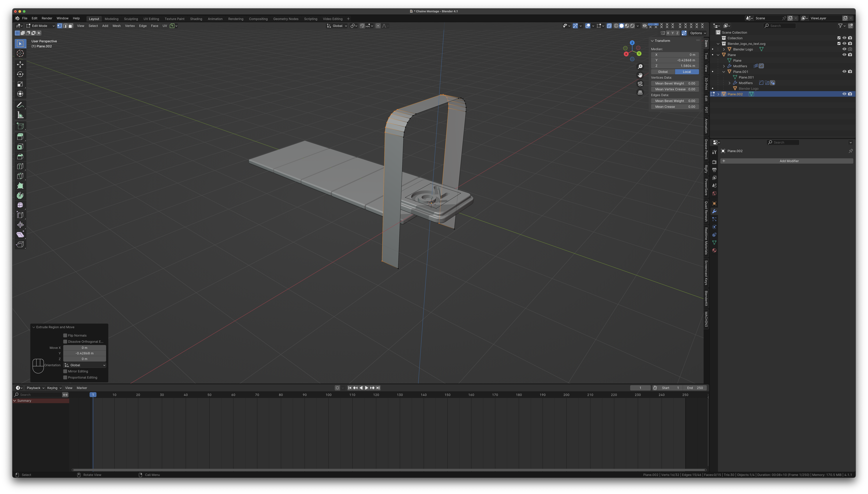Viewport: 868px width, 494px height.
Task: Tick the Flip Normals checkbox
Action: pyautogui.click(x=65, y=336)
